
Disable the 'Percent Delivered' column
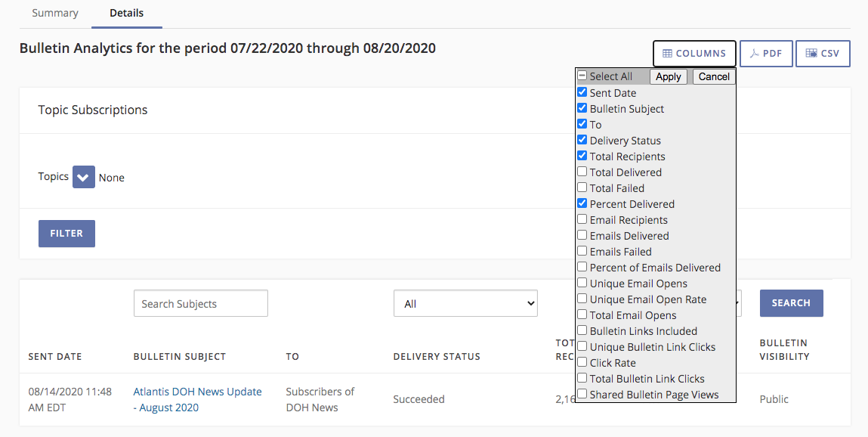[x=582, y=203]
